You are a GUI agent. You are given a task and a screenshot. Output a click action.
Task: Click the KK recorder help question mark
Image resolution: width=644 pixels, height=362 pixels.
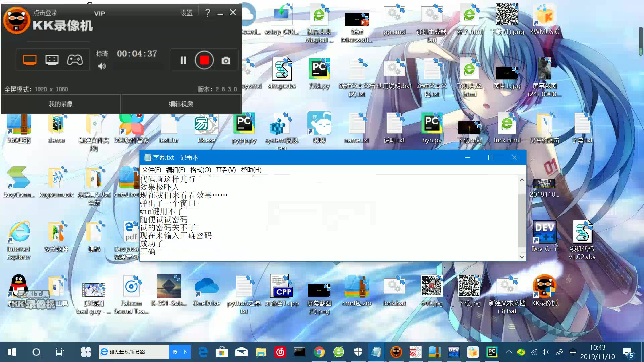[208, 13]
